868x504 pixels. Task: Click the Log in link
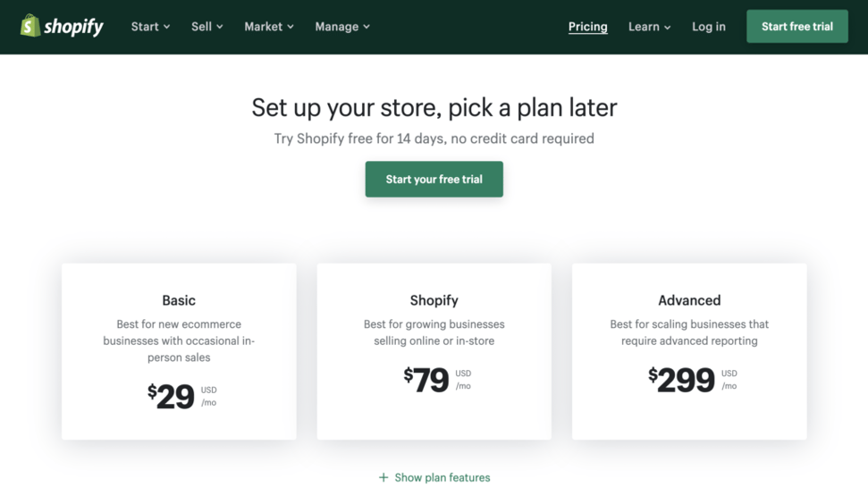tap(708, 27)
